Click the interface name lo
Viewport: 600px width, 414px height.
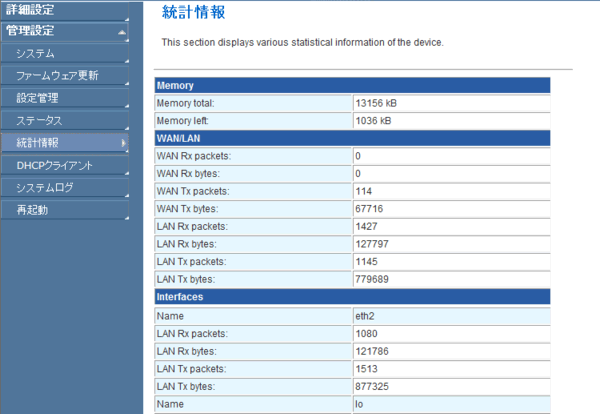[359, 404]
